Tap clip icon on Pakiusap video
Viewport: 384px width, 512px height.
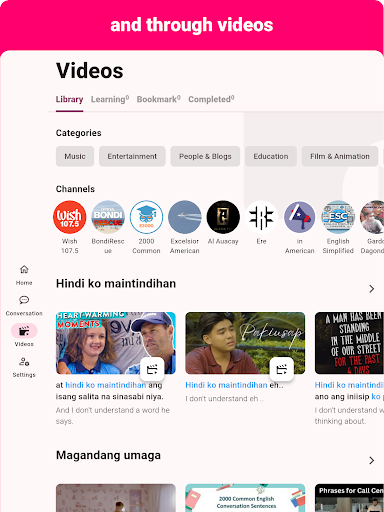pos(282,369)
